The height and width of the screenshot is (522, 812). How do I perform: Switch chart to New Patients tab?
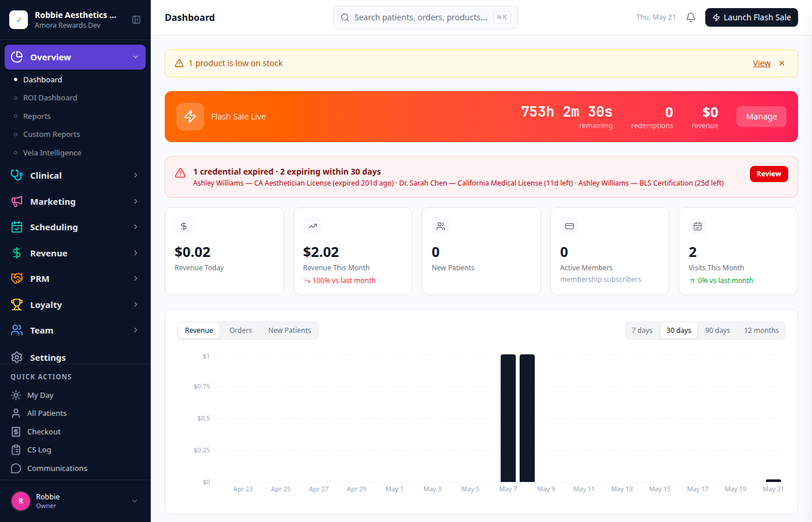pos(289,331)
